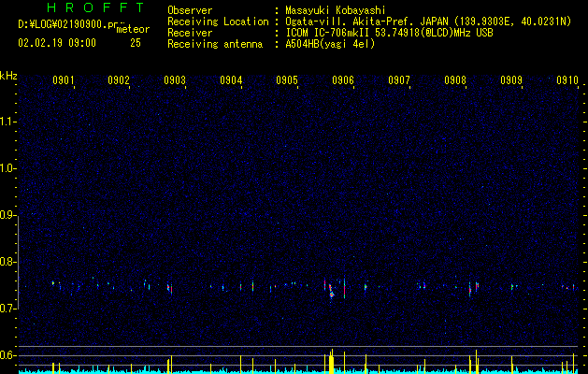The width and height of the screenshot is (588, 374).
Task: Click the 0909 time marker
Action: (x=511, y=80)
